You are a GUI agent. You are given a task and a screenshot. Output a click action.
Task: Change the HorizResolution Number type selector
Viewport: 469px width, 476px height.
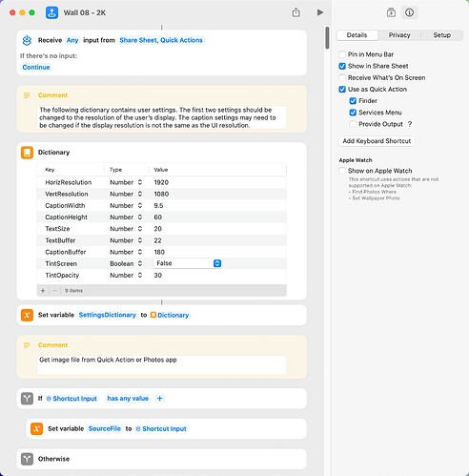[126, 182]
